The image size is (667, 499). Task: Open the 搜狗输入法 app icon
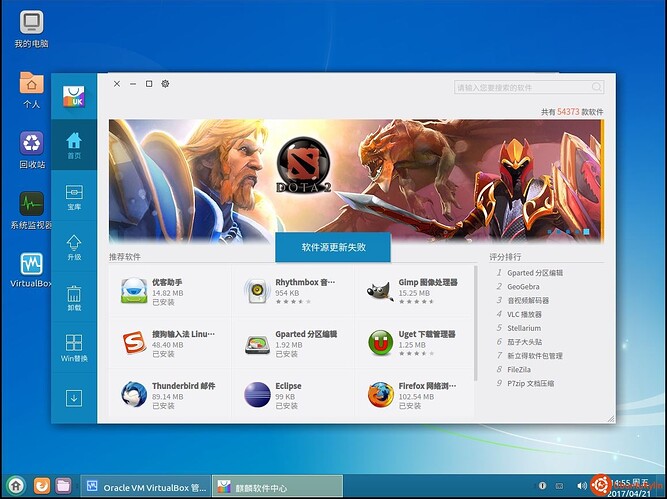click(x=134, y=342)
